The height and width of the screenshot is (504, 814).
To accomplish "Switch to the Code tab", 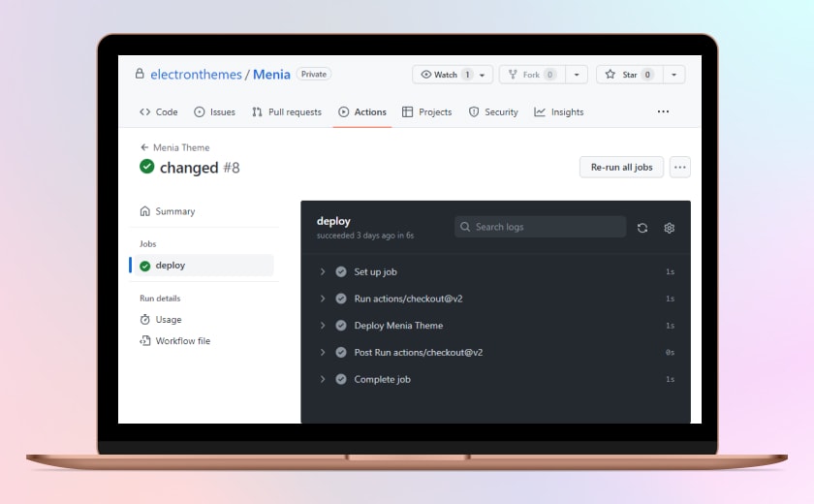I will pyautogui.click(x=158, y=112).
